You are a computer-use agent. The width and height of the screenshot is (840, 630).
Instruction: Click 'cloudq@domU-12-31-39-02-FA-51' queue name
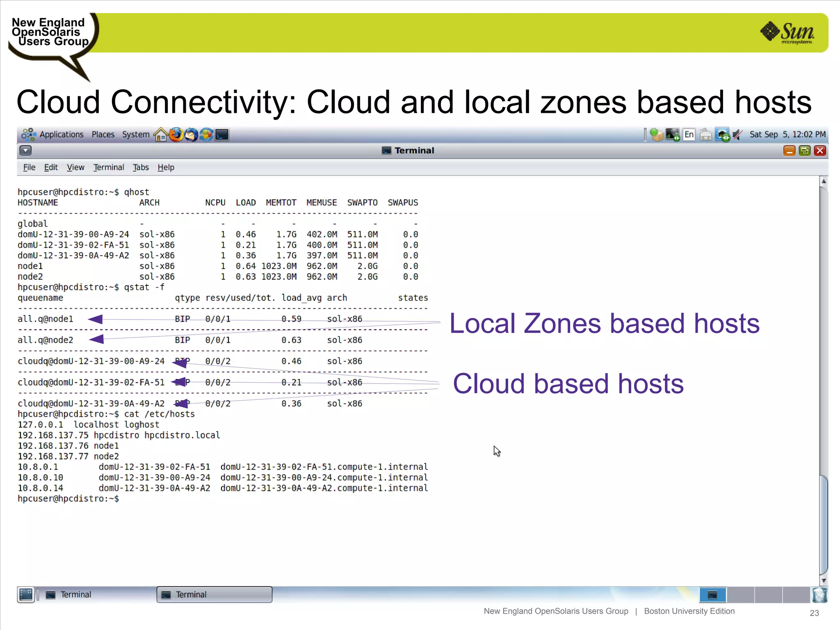tap(91, 382)
